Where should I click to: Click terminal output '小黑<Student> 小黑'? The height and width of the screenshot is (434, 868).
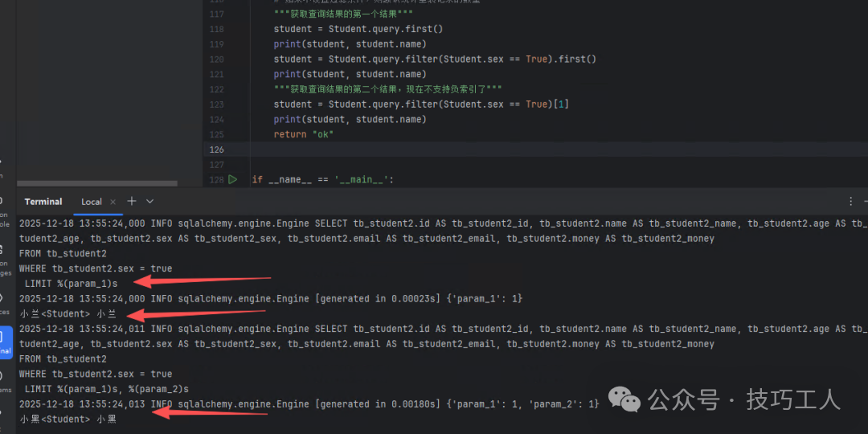click(68, 419)
